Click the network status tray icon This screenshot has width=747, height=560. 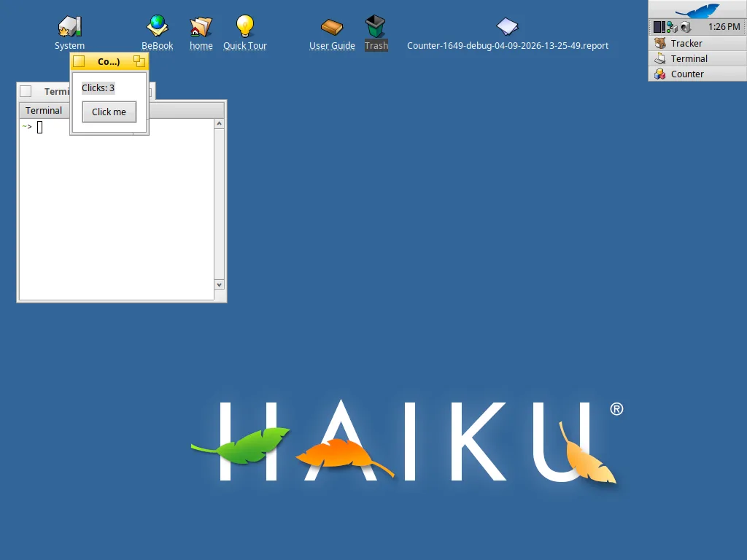(672, 27)
